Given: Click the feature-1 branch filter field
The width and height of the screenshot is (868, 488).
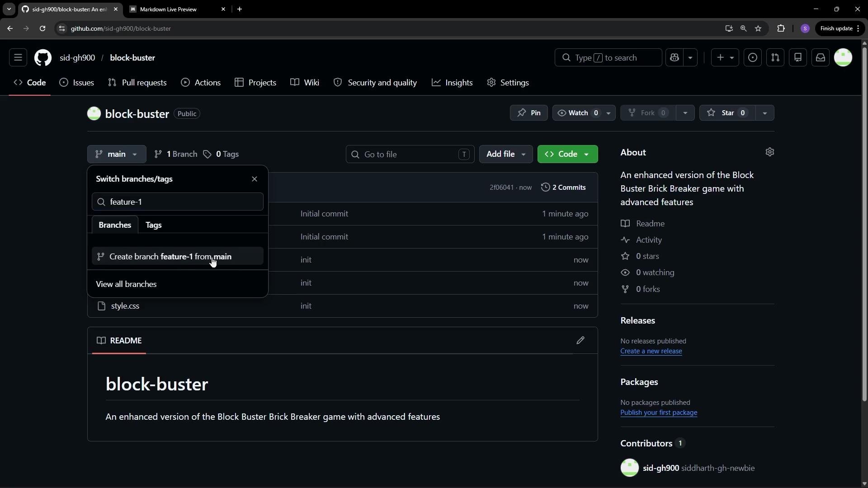Looking at the screenshot, I should (178, 202).
